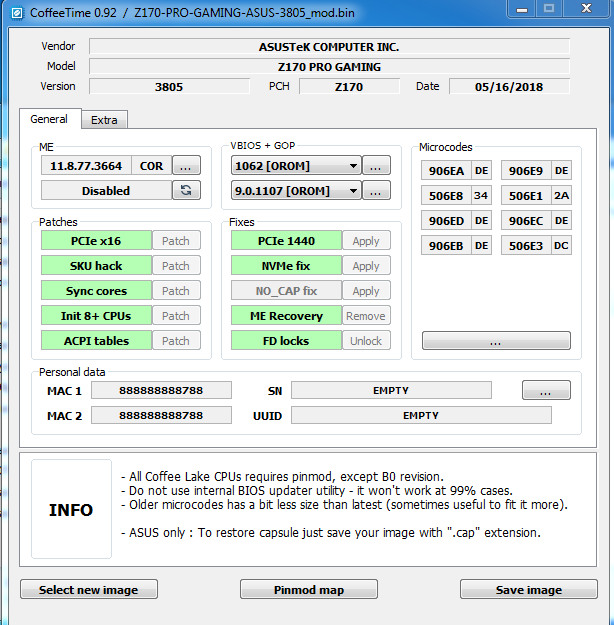This screenshot has width=614, height=625.
Task: Click the ME Recovery status label
Action: (286, 316)
